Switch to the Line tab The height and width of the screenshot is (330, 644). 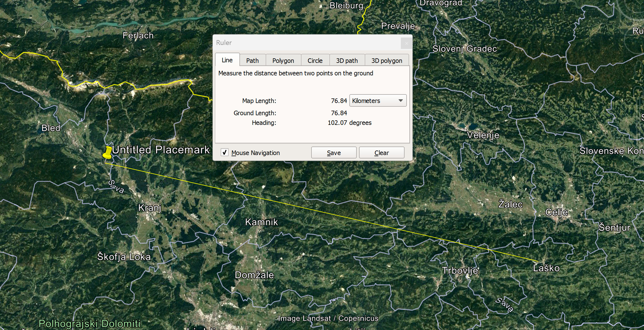(x=227, y=60)
